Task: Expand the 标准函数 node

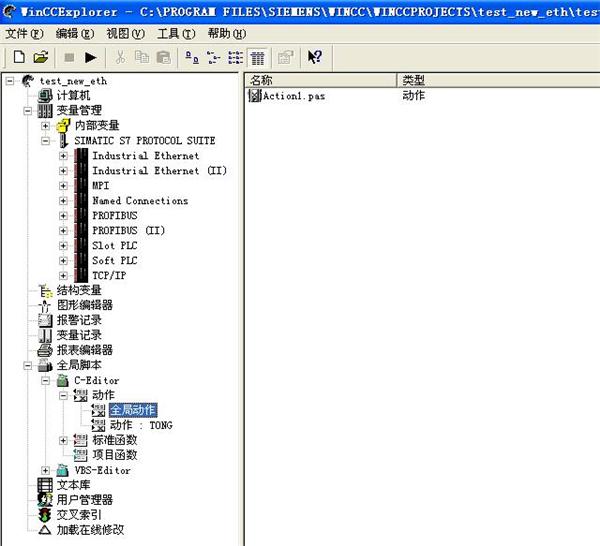Action: (64, 440)
